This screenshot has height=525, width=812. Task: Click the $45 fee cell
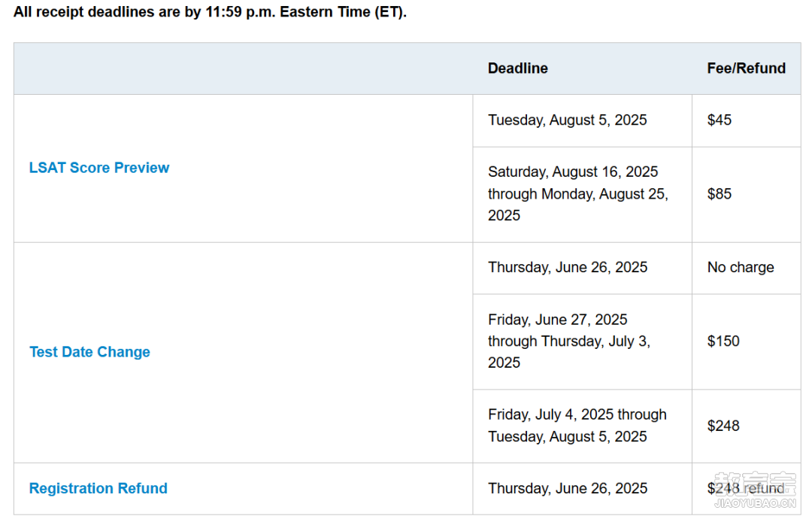point(720,120)
